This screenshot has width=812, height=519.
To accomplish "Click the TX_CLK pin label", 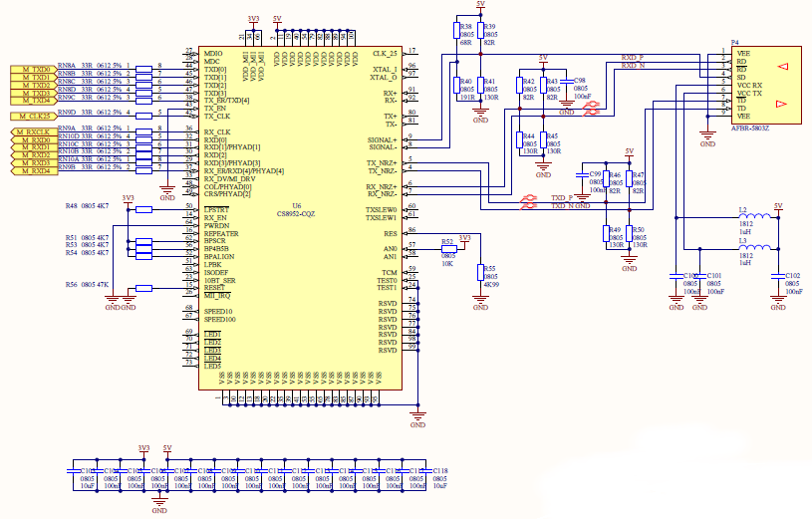I will point(217,116).
